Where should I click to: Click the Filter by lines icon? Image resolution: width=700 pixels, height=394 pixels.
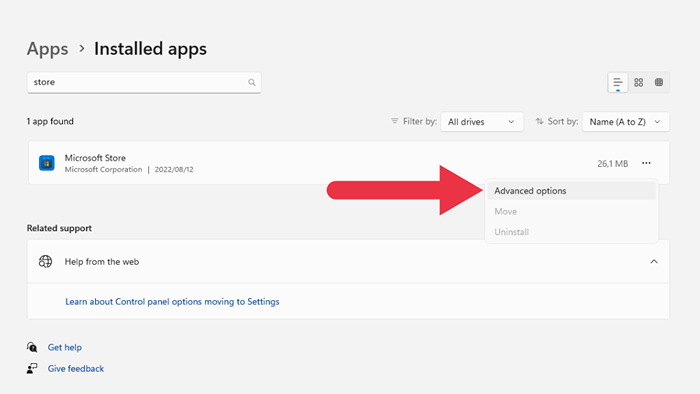click(395, 121)
